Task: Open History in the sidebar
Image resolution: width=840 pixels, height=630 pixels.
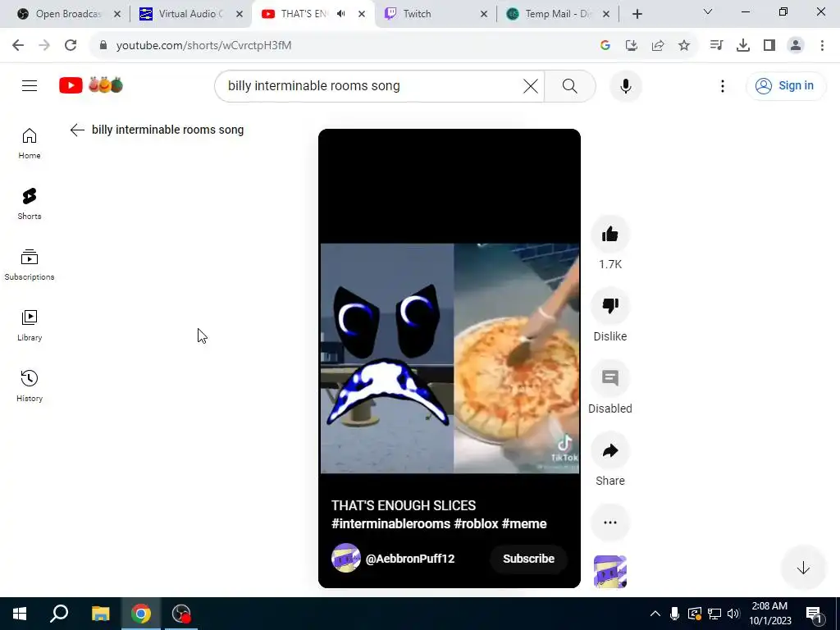Action: click(x=30, y=386)
